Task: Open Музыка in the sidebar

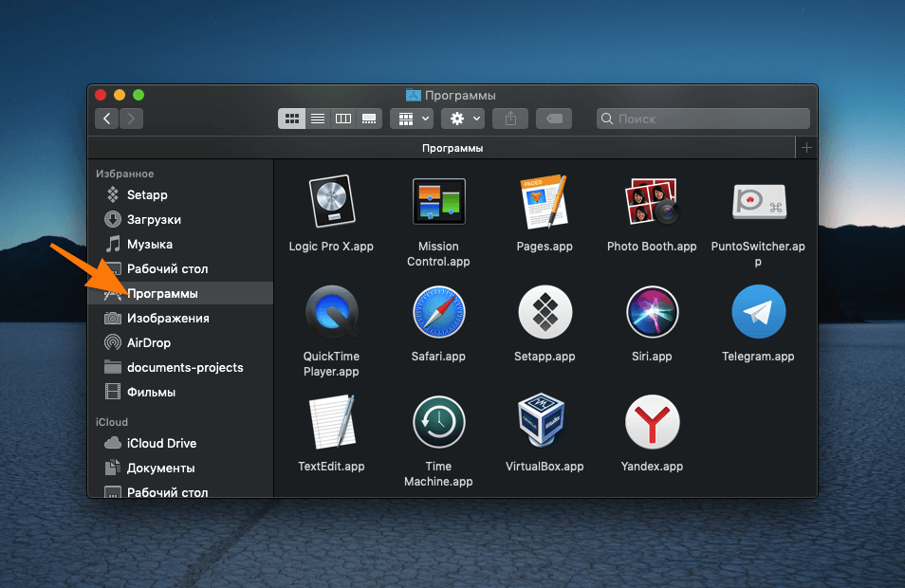Action: tap(180, 244)
